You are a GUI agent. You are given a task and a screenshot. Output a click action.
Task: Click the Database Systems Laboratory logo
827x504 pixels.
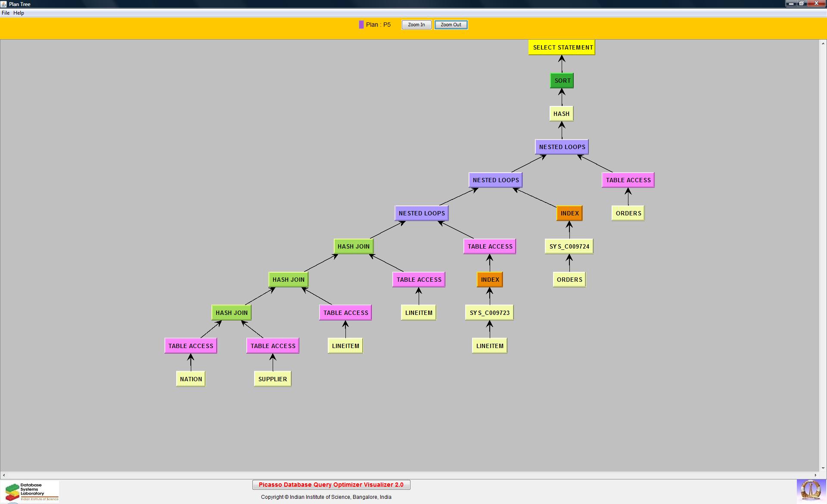coord(30,492)
